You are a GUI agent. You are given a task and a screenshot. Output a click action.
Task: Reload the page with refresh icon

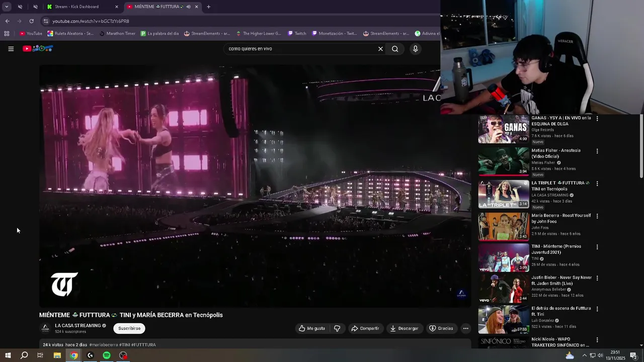tap(31, 21)
